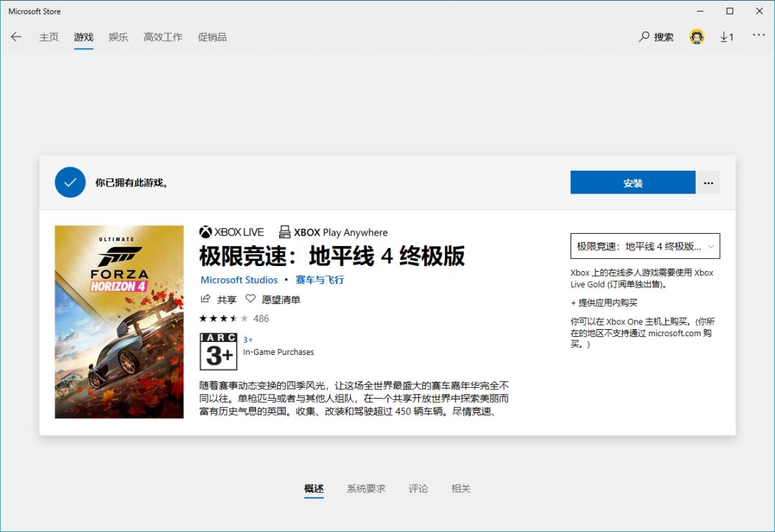Viewport: 775px width, 532px height.
Task: Open downloads showing 1 pending item
Action: [726, 37]
